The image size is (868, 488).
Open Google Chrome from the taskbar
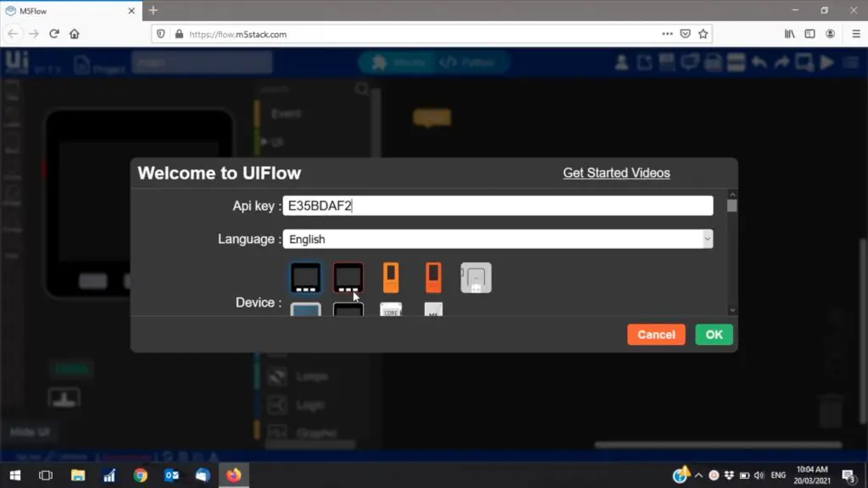coord(140,475)
